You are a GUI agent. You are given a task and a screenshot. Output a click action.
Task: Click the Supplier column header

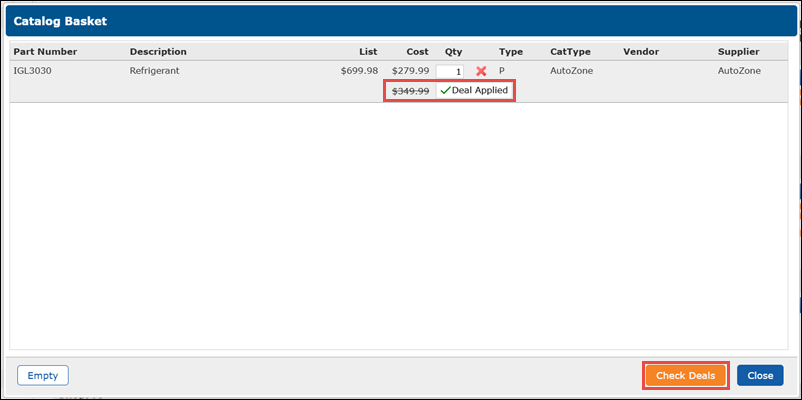click(738, 51)
